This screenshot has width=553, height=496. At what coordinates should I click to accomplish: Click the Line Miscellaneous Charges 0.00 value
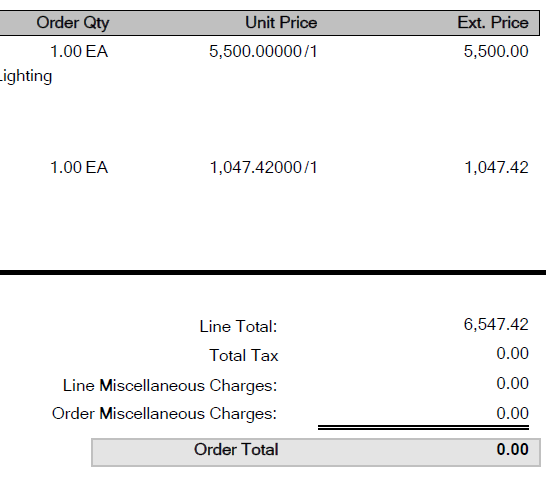point(512,383)
